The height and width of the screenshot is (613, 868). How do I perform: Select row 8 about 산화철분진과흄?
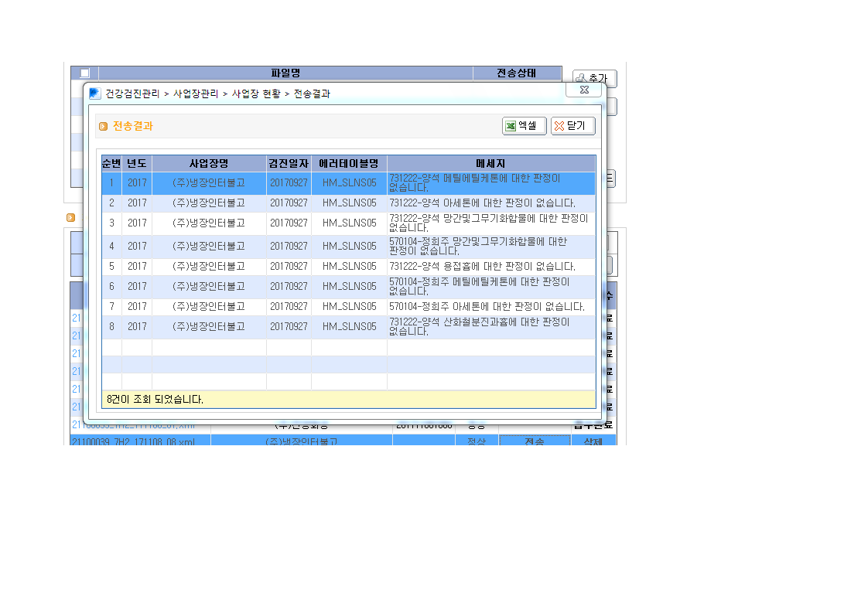348,326
